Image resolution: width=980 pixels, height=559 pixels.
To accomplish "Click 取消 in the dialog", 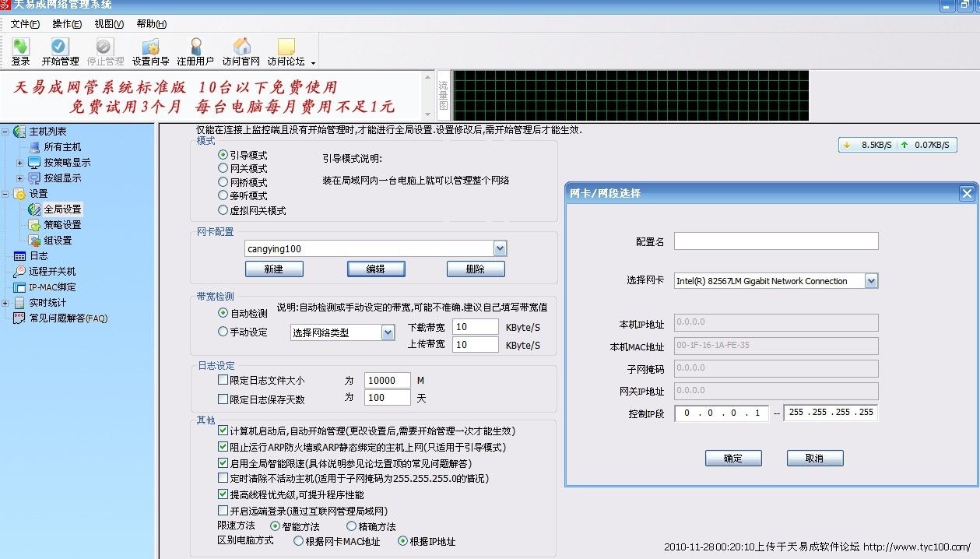I will tap(815, 459).
